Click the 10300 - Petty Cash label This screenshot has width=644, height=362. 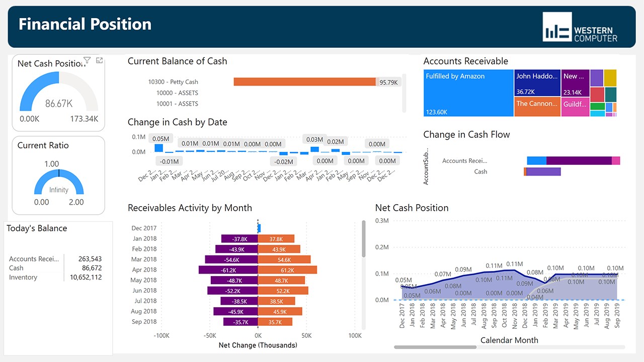tap(173, 82)
